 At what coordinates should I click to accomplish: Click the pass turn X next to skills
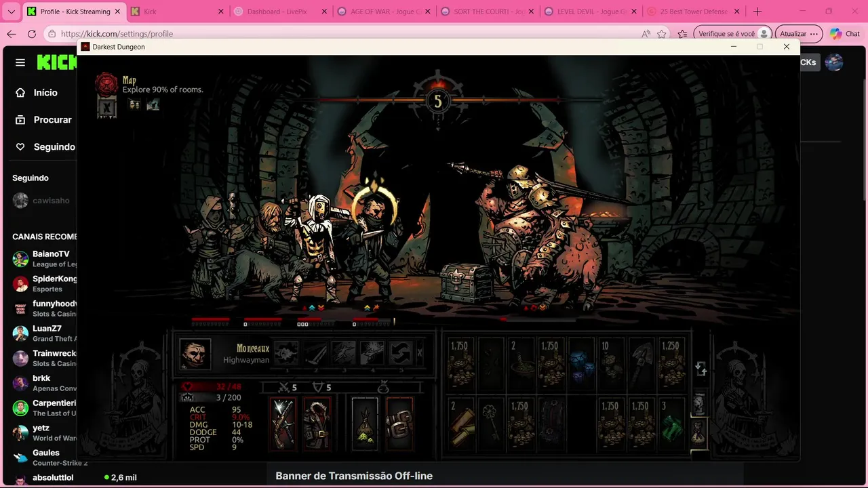tap(420, 353)
